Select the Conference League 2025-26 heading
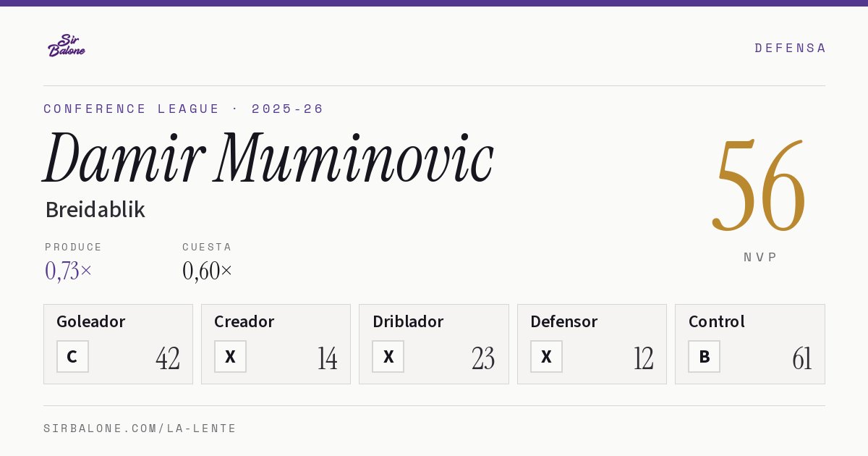Screen dimensions: 868x456 pos(184,109)
